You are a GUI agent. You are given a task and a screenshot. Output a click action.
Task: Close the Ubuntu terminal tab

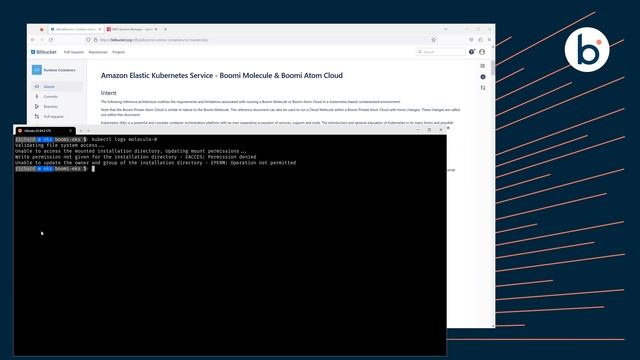71,131
